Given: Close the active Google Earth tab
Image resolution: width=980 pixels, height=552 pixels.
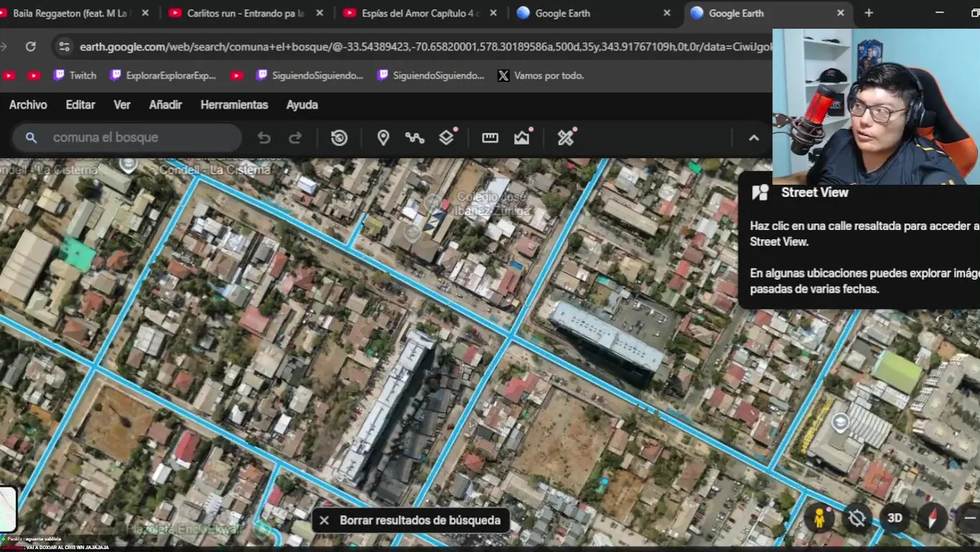Looking at the screenshot, I should coord(840,13).
